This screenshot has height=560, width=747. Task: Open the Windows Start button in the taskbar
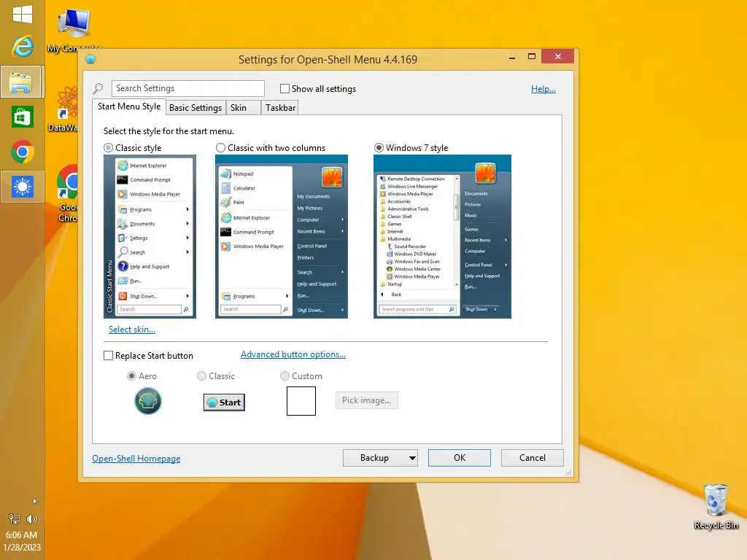coord(23,14)
